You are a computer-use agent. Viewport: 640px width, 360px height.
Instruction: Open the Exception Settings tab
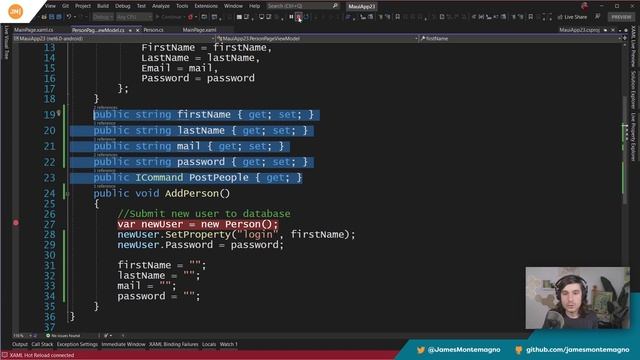(x=77, y=344)
